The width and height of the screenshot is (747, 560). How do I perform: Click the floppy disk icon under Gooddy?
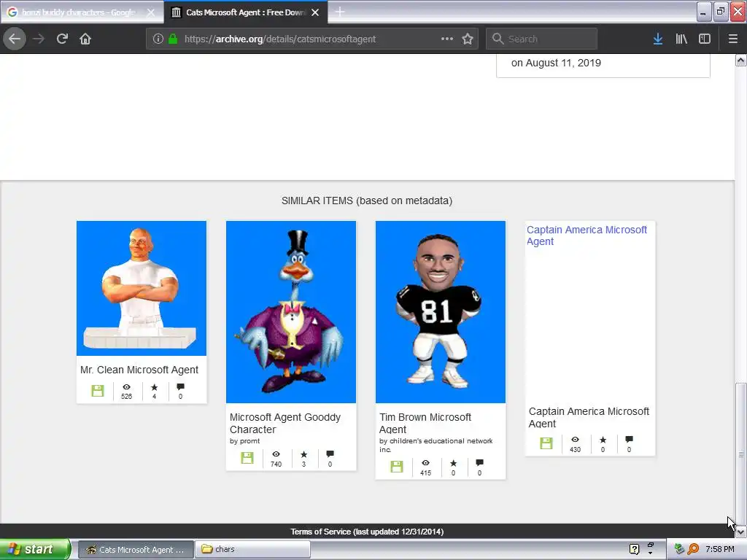pyautogui.click(x=247, y=458)
